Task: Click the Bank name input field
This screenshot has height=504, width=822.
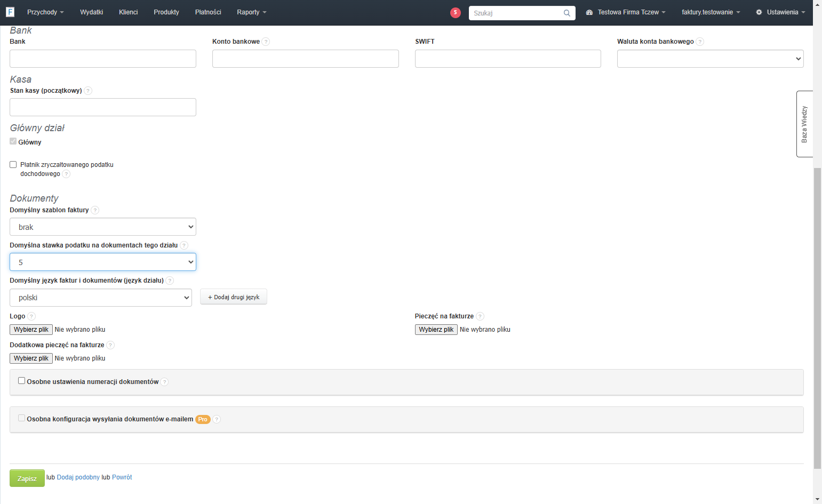Action: click(103, 59)
